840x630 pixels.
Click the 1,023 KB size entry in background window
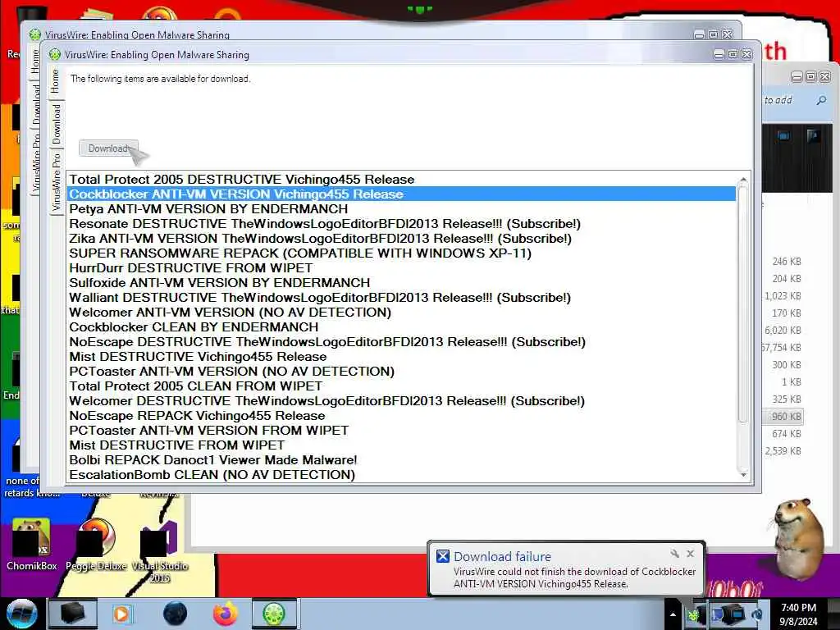click(x=783, y=295)
